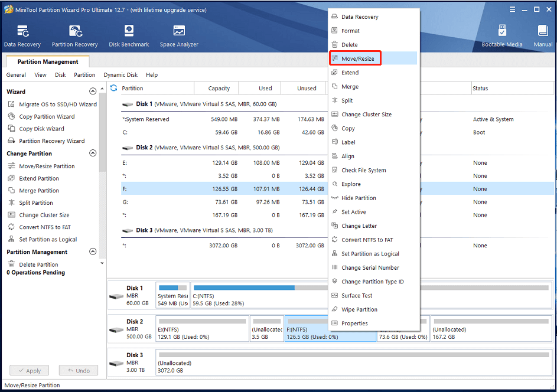The height and width of the screenshot is (392, 557).
Task: Open the Dynamic Disk menu
Action: 120,74
